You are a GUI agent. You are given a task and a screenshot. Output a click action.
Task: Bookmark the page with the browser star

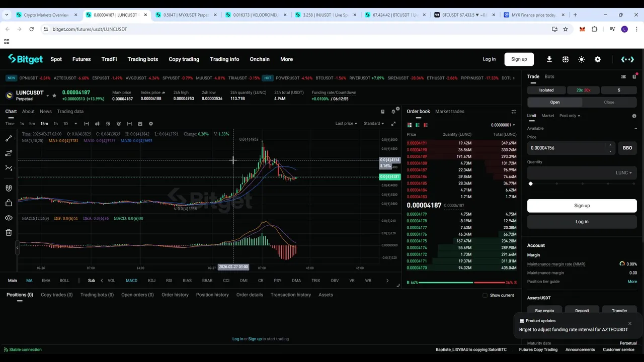[x=566, y=29]
